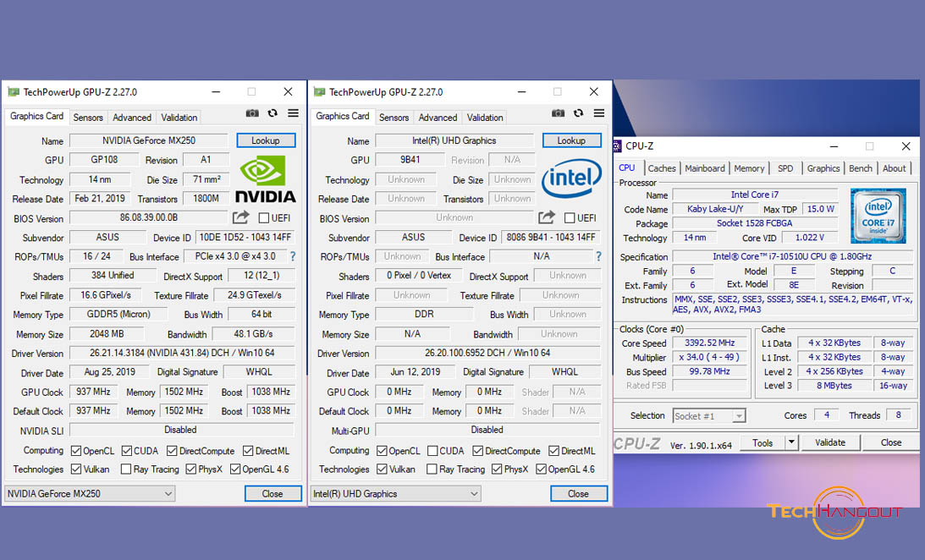Click Intel Core i7 badge in CPU-Z
This screenshot has width=925, height=560.
(878, 216)
